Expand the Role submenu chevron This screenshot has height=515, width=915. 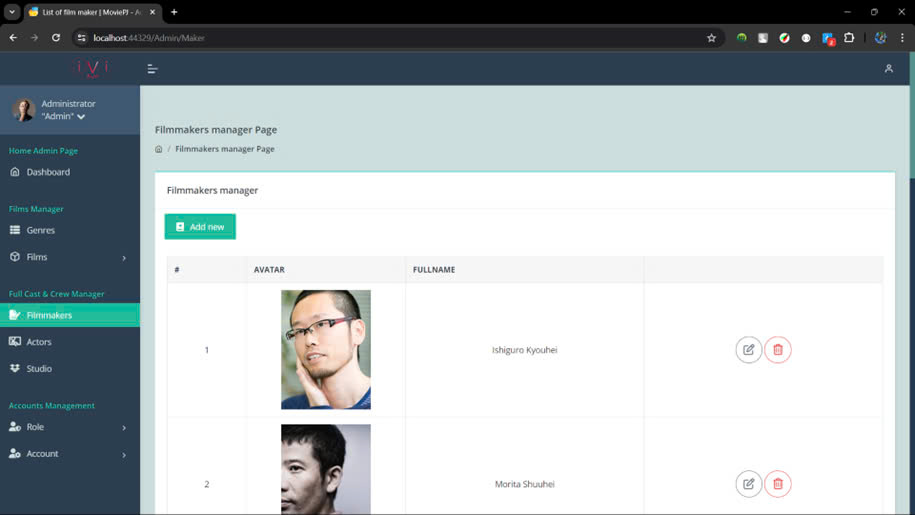click(x=124, y=428)
